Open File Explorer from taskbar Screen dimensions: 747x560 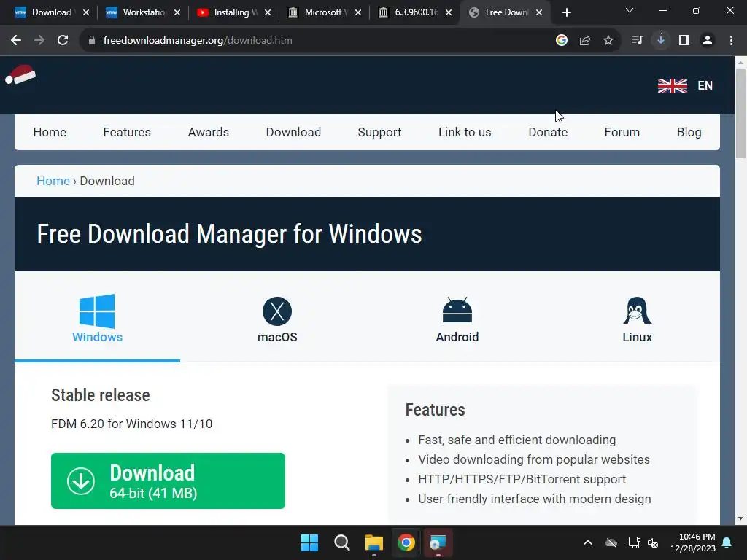(x=374, y=542)
